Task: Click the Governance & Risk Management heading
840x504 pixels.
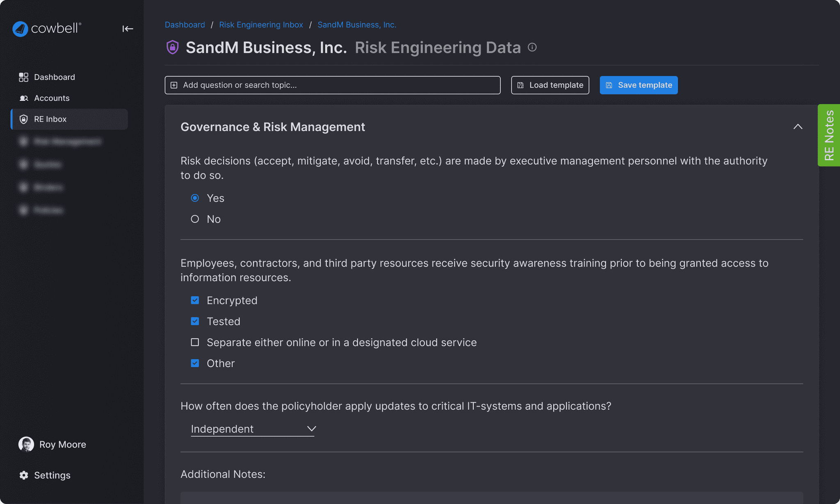Action: click(x=273, y=127)
